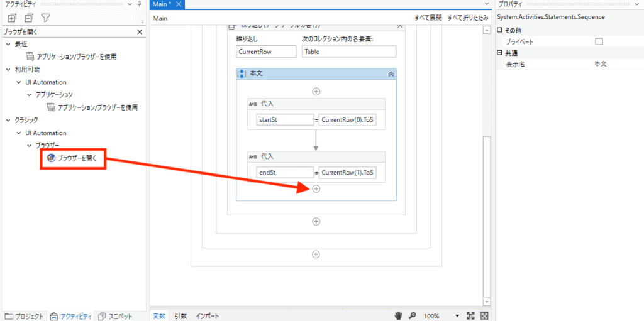This screenshot has height=321, width=644.
Task: Click すべて展開 to expand all
Action: (428, 18)
